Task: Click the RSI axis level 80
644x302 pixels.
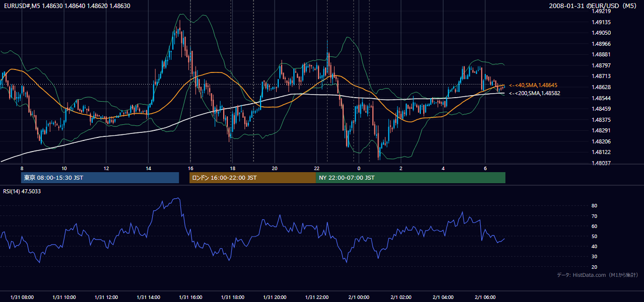Action: click(x=594, y=206)
